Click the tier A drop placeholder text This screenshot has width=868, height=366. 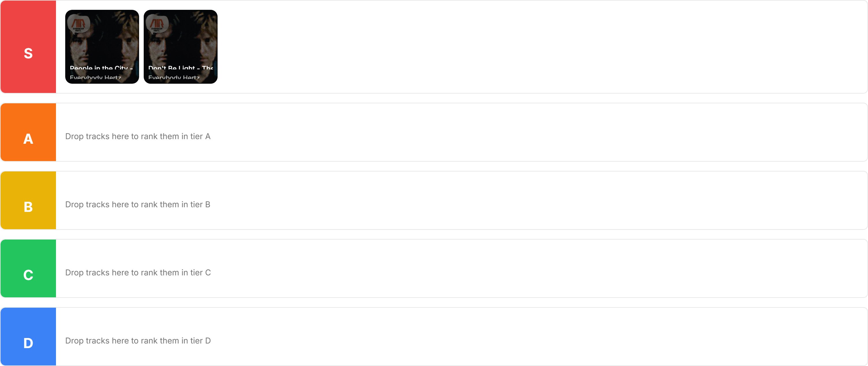pos(138,137)
